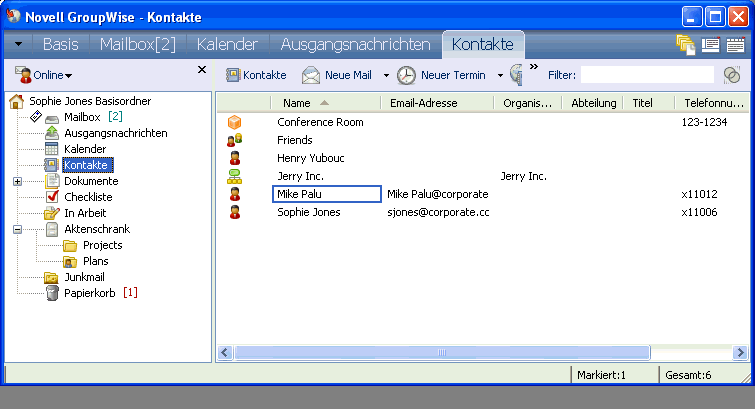Image resolution: width=755 pixels, height=409 pixels.
Task: Click the Henry Yubouc person icon
Action: pyautogui.click(x=234, y=158)
